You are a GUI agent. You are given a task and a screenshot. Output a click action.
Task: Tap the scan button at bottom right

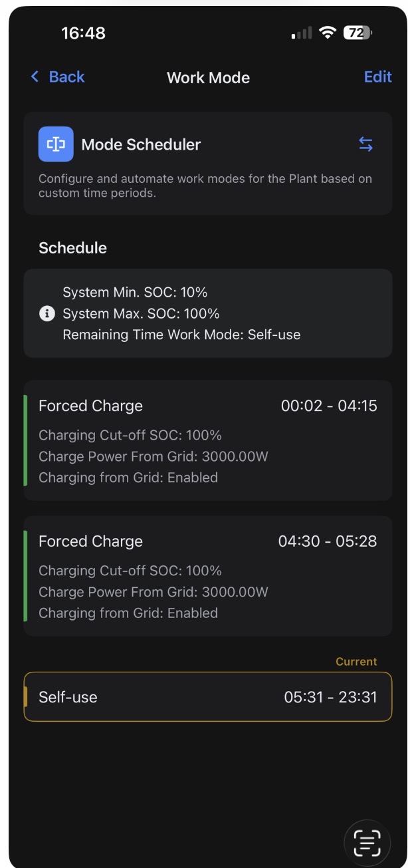point(366,843)
